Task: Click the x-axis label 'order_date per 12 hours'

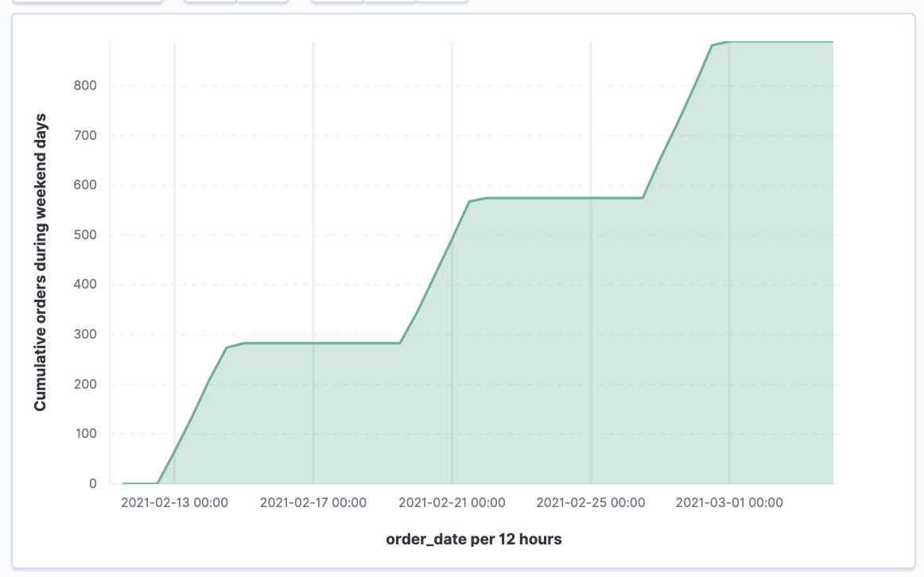Action: coord(473,539)
